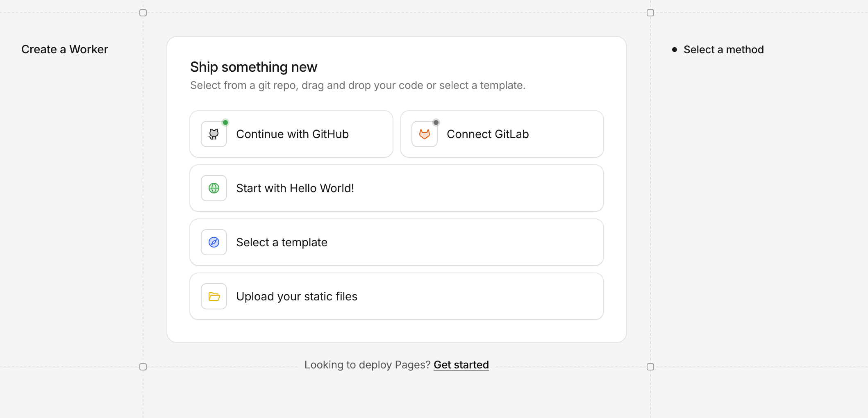
Task: Click the bullet beside Select a method
Action: (x=675, y=50)
